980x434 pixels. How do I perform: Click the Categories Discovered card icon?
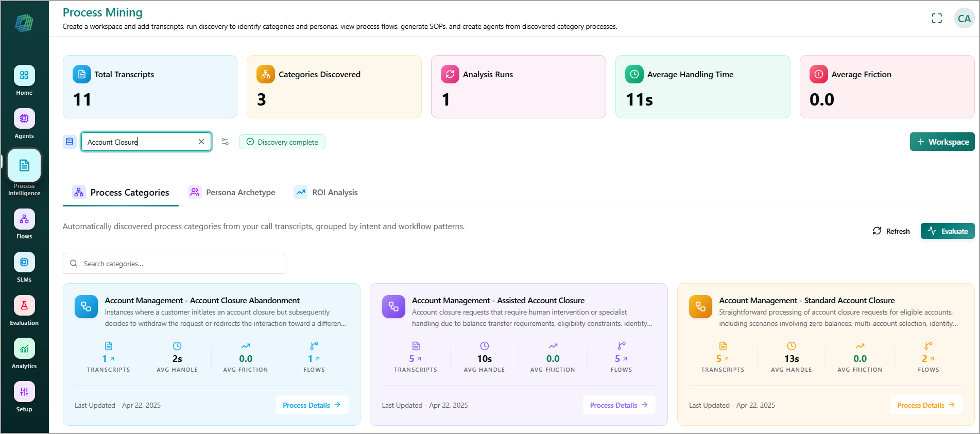point(266,74)
